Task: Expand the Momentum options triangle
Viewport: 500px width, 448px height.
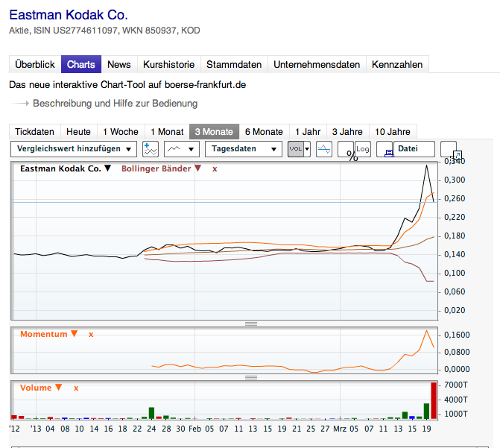Action: click(75, 333)
